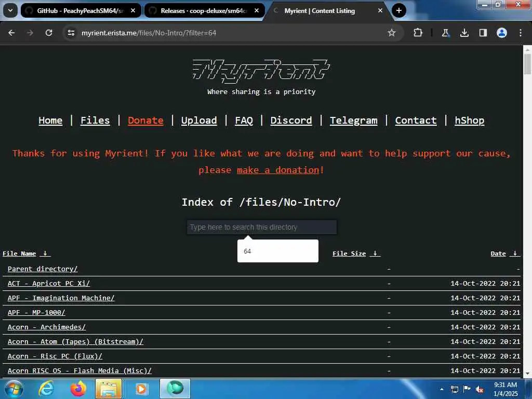Close the GitHub PeachyPeachSM64 tab

pos(133,10)
